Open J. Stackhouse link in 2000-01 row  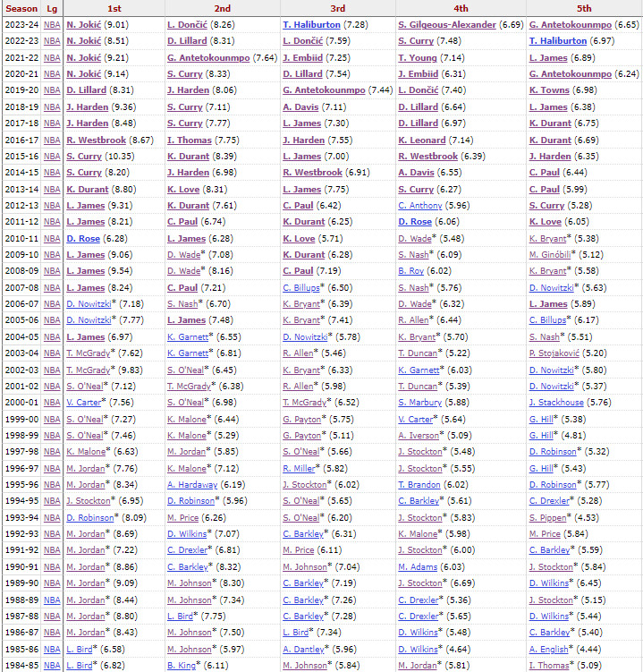click(556, 403)
